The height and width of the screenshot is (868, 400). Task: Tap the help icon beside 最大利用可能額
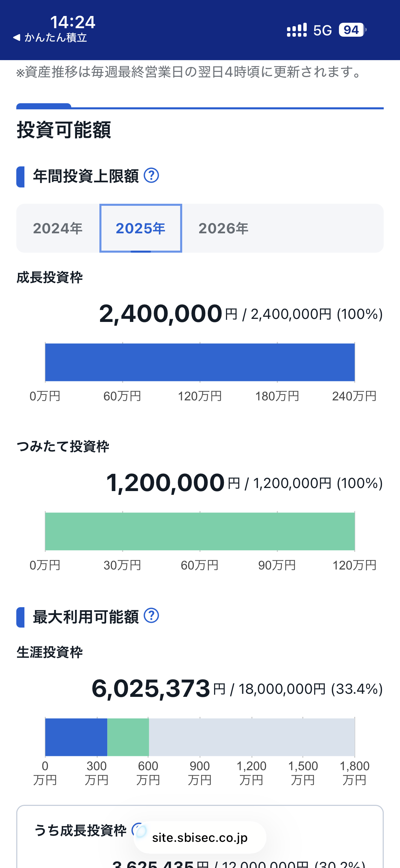point(151,616)
